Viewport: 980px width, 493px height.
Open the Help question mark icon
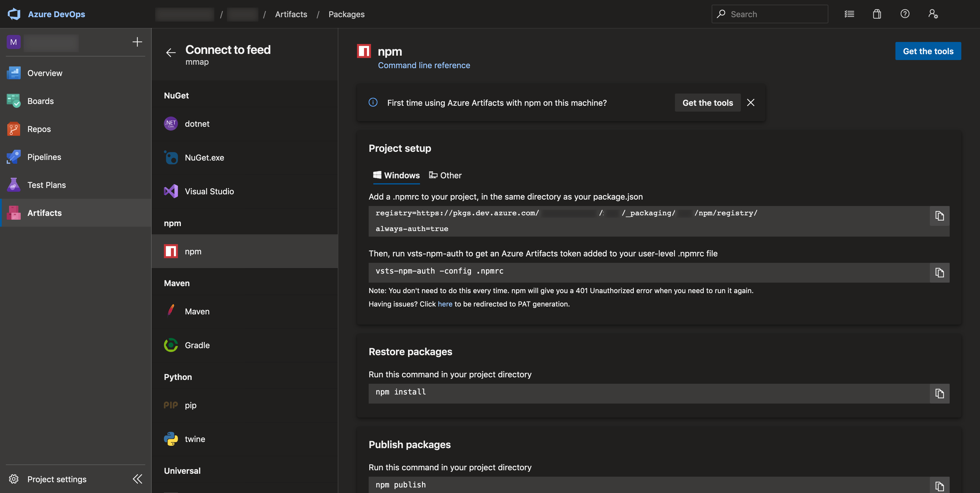[905, 14]
